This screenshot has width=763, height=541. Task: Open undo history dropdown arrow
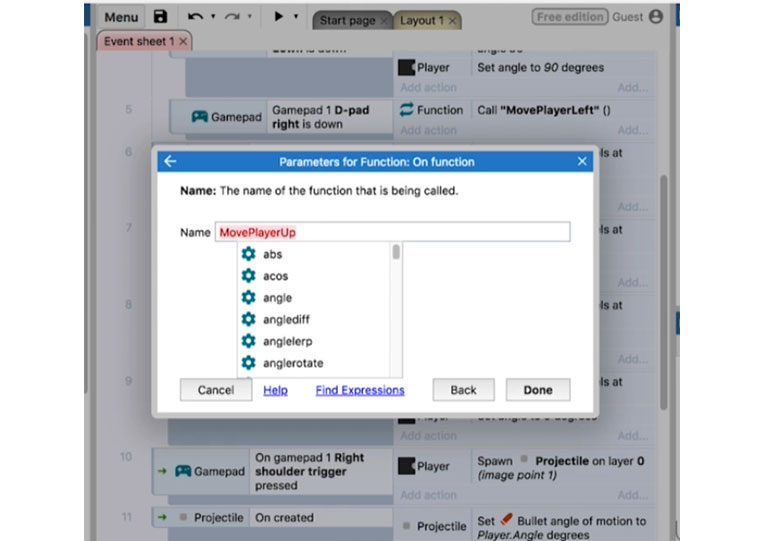tap(213, 17)
